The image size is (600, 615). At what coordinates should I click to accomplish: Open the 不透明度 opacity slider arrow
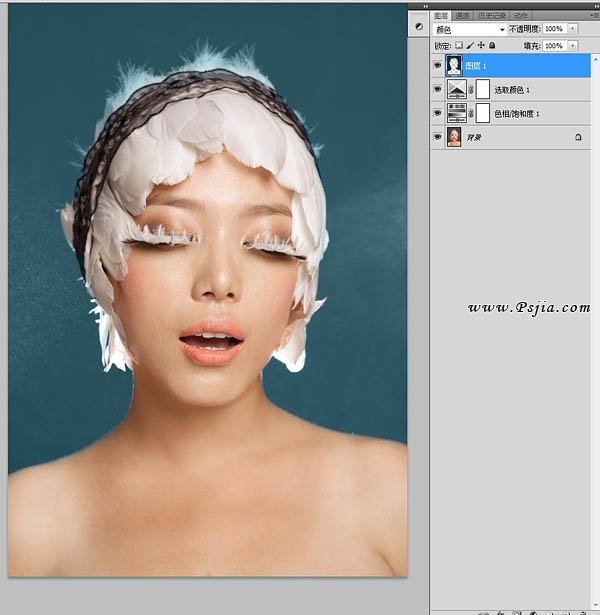click(x=573, y=30)
